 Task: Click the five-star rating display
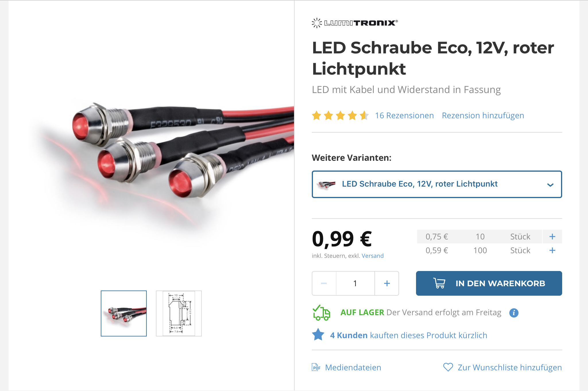[x=340, y=115]
